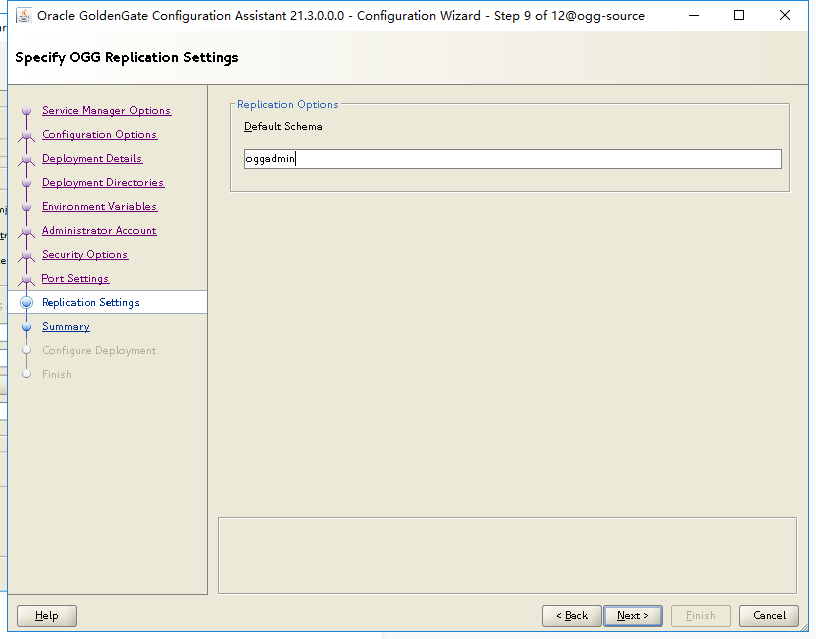
Task: Go back with the Back button
Action: point(571,616)
